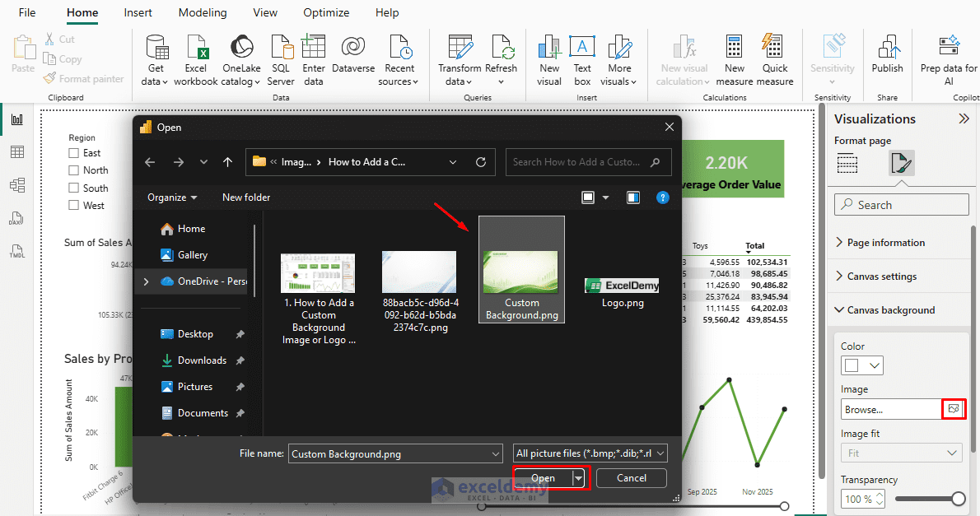Viewport: 980px width, 516px height.
Task: Select ExcelDemy Logo.png file
Action: tap(623, 294)
